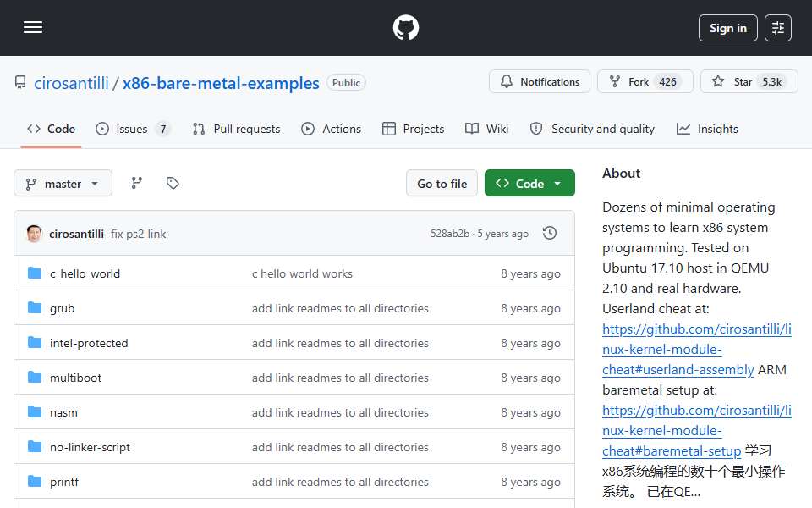
Task: Click the Fork count 426
Action: point(667,82)
